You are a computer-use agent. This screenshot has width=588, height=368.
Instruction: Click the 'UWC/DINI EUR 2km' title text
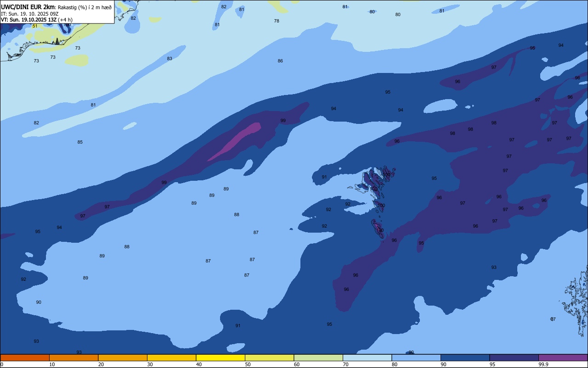(x=28, y=6)
